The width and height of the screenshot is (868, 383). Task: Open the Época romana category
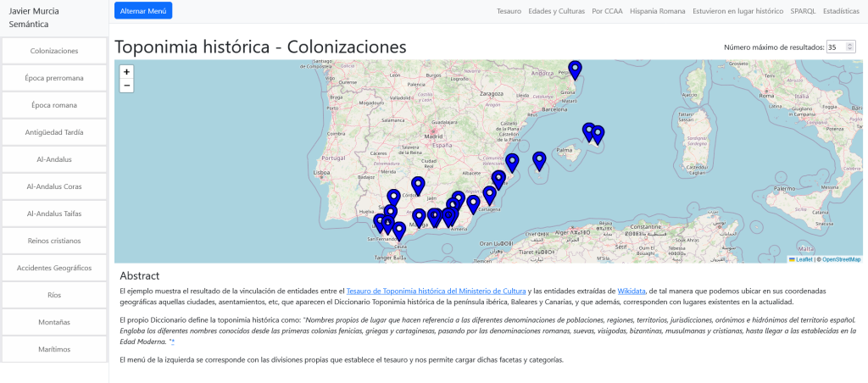[x=54, y=105]
